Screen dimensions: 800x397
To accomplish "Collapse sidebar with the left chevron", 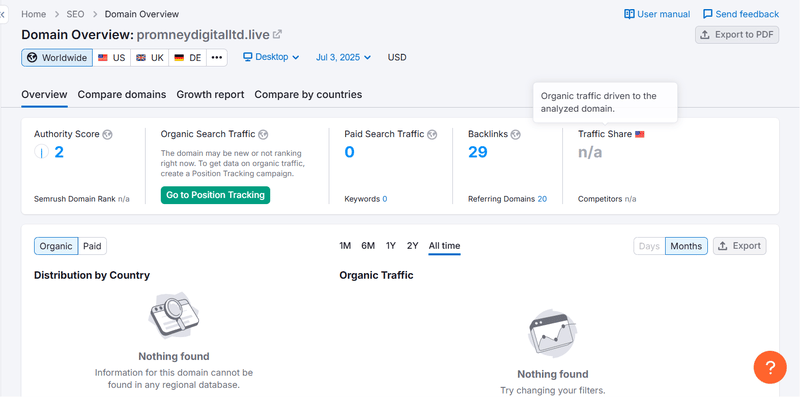I will (3, 14).
